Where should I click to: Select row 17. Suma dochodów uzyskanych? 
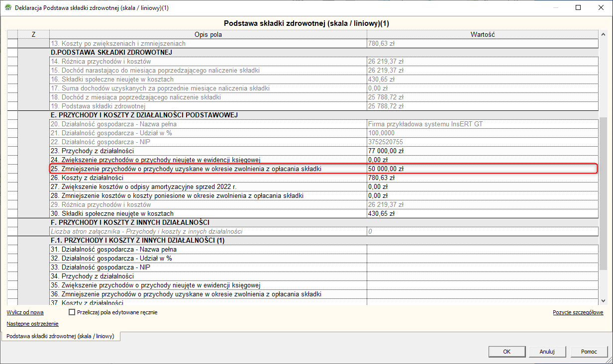tap(208, 88)
